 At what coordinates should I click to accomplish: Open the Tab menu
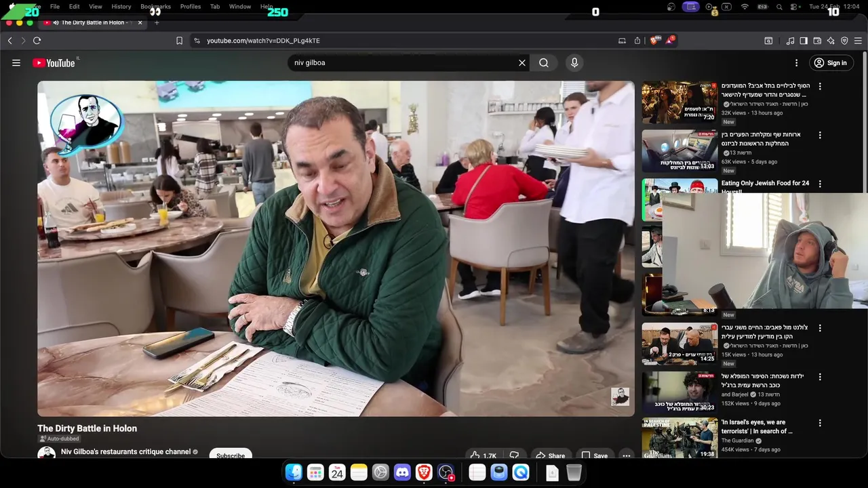[215, 7]
